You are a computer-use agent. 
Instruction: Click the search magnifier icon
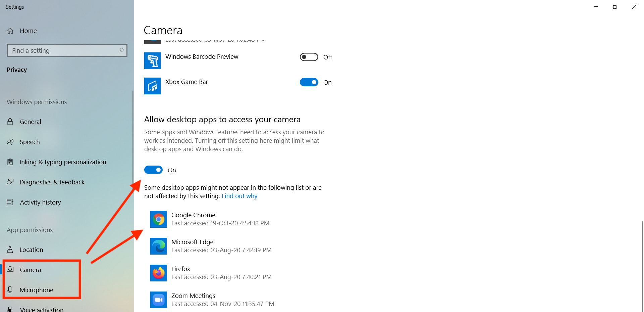(121, 50)
